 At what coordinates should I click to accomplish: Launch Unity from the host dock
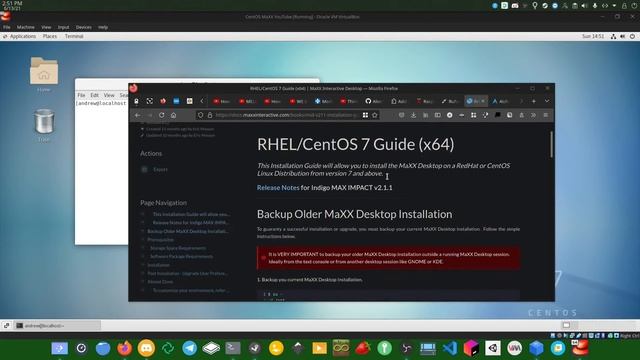pyautogui.click(x=493, y=348)
